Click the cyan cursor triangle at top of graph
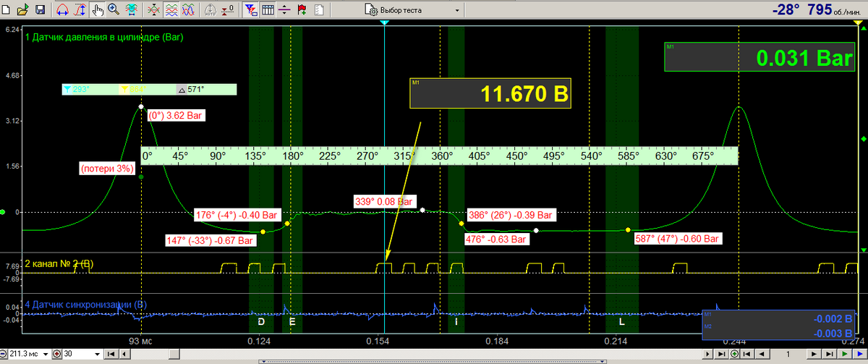Viewport: 868px width, 364px height. click(x=385, y=24)
